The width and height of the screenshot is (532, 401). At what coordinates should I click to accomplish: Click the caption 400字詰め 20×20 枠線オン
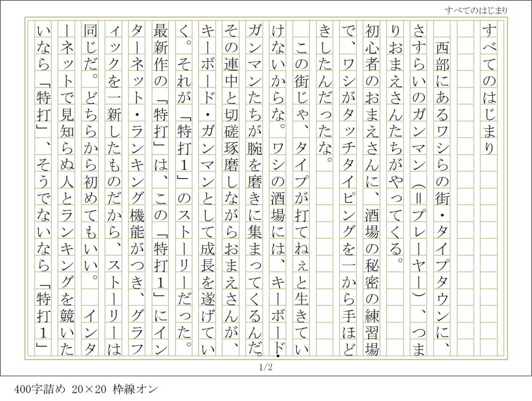86,389
